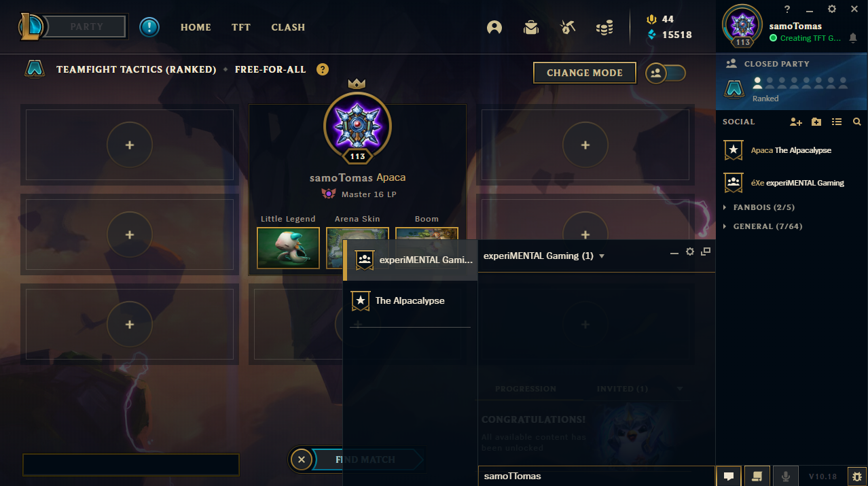This screenshot has height=486, width=868.
Task: Click the new folder icon in Social
Action: (816, 122)
